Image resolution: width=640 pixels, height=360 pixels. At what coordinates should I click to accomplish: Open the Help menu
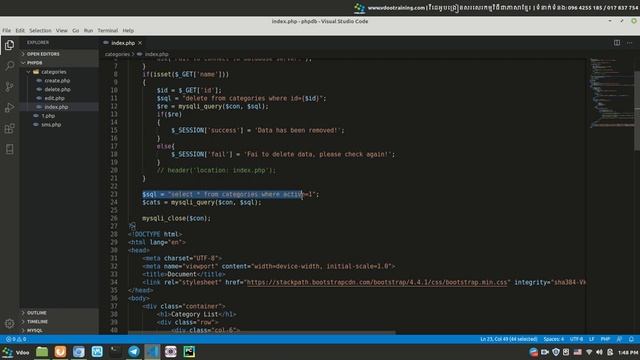tap(128, 31)
